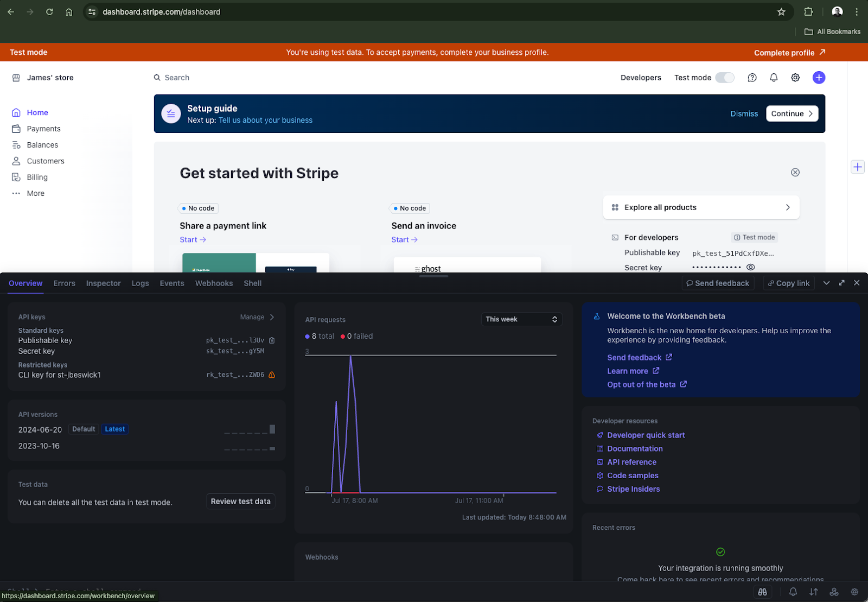Toggle the Test mode switch
Image resolution: width=868 pixels, height=602 pixels.
pyautogui.click(x=724, y=78)
